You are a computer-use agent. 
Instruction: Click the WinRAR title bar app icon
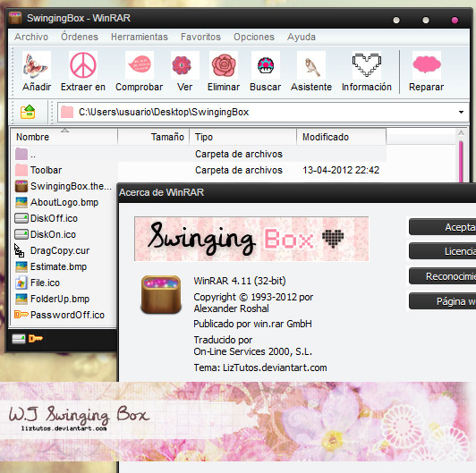(15, 18)
